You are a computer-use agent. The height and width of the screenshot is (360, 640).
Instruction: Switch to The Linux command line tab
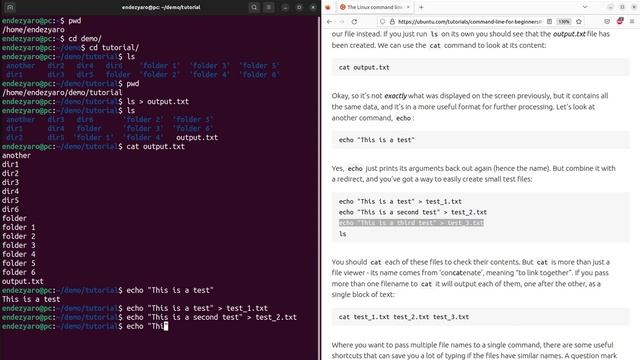375,7
